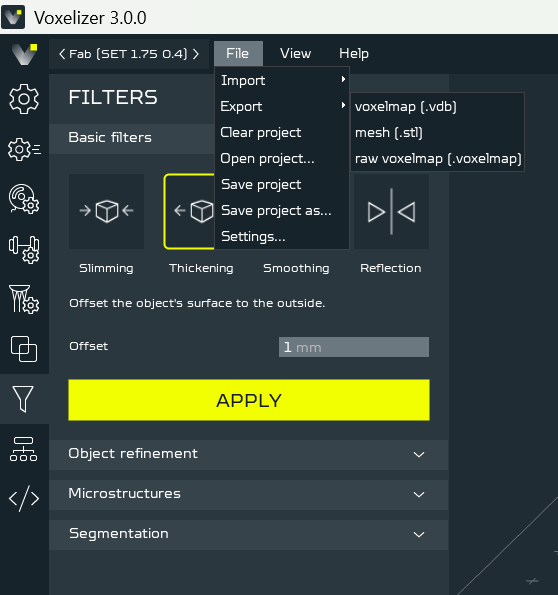The width and height of the screenshot is (558, 595).
Task: Click the Voxelizer logo in the sidebar
Action: click(x=24, y=54)
